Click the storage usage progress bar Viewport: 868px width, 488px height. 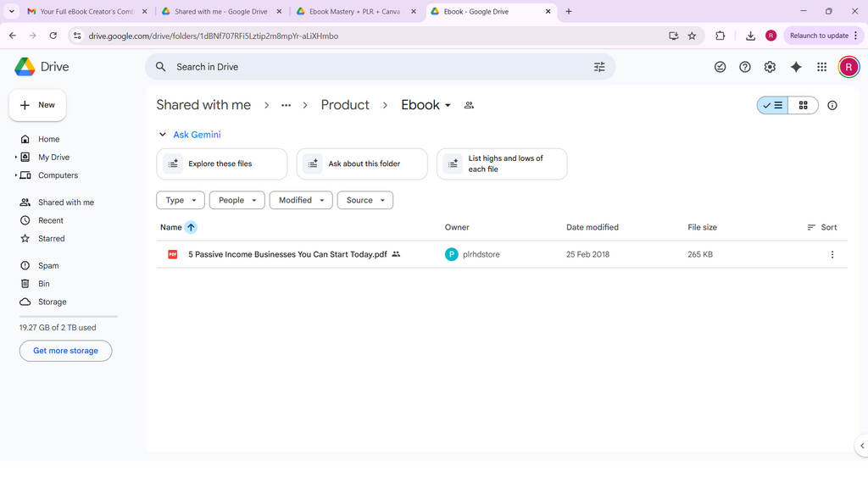pyautogui.click(x=67, y=315)
